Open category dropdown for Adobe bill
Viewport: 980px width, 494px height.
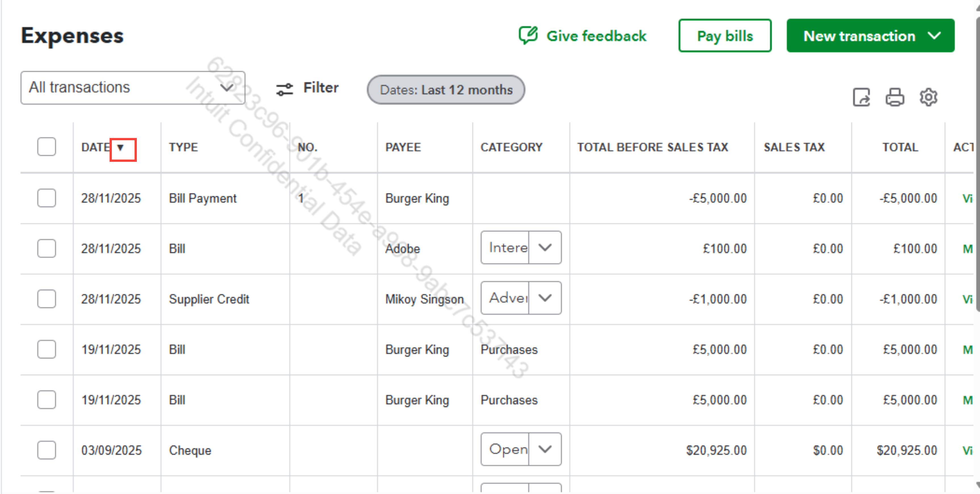click(x=545, y=248)
